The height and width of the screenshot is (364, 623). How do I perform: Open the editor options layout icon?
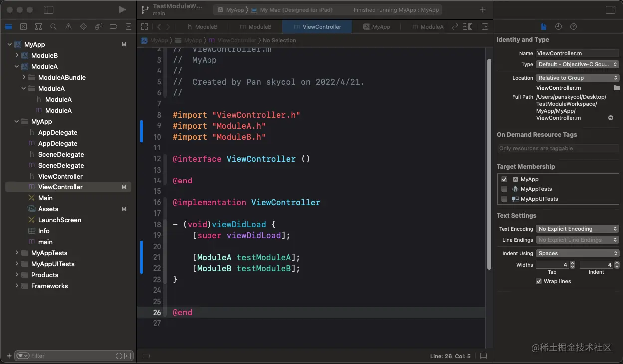pyautogui.click(x=468, y=27)
